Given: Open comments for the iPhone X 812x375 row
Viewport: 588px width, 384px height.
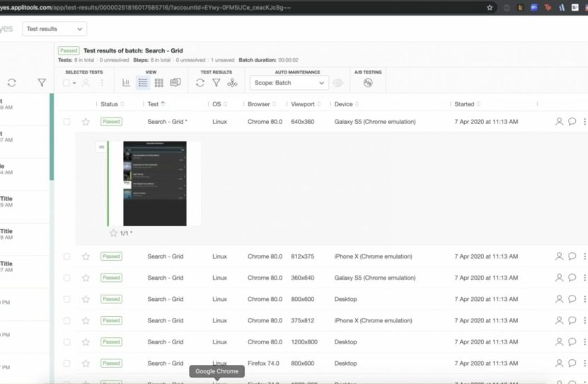Looking at the screenshot, I should pyautogui.click(x=572, y=256).
